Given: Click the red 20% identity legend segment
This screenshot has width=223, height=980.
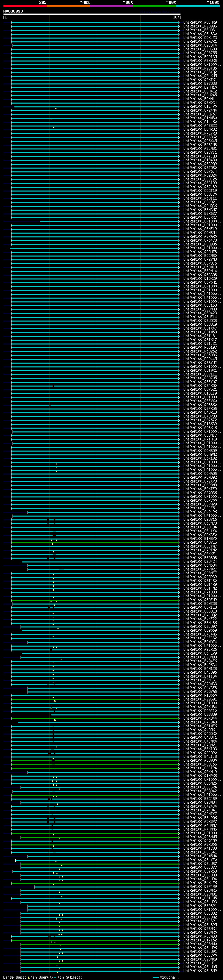Looking at the screenshot, I should 25,6.
